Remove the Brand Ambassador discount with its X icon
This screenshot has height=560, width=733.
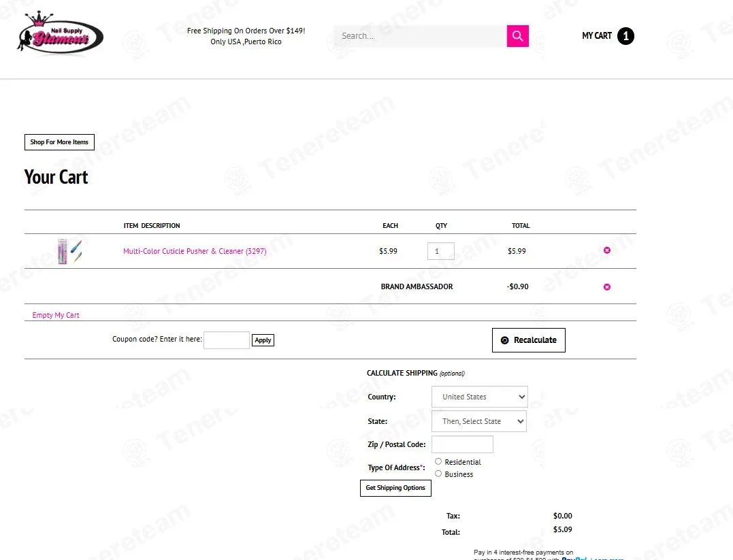tap(607, 286)
